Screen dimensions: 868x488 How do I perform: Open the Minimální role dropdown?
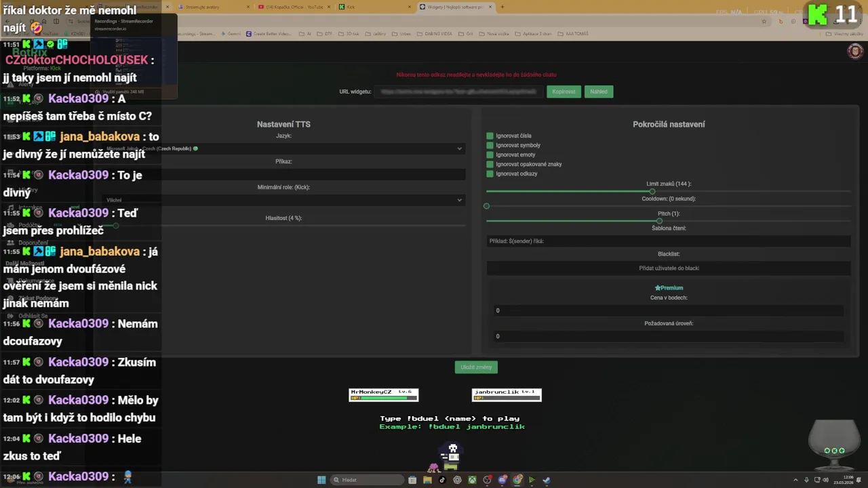click(283, 200)
